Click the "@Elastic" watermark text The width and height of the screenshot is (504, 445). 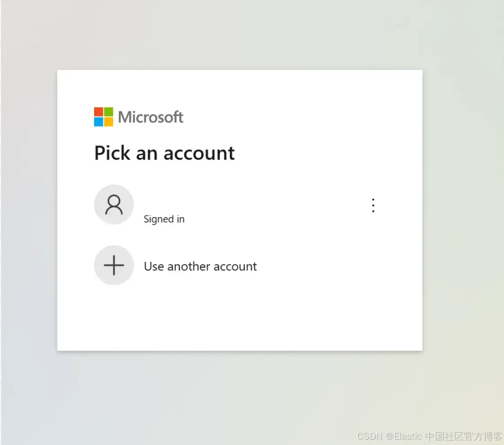(x=403, y=436)
